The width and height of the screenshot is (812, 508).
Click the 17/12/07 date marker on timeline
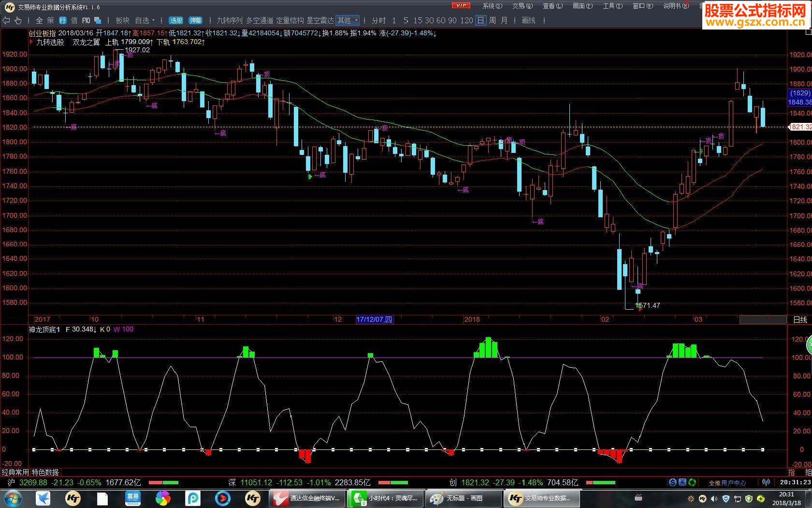pyautogui.click(x=374, y=319)
